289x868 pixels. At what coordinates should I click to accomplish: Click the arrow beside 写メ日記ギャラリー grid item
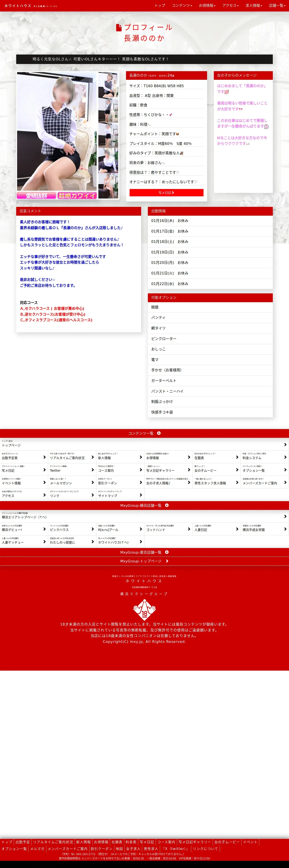point(189,470)
